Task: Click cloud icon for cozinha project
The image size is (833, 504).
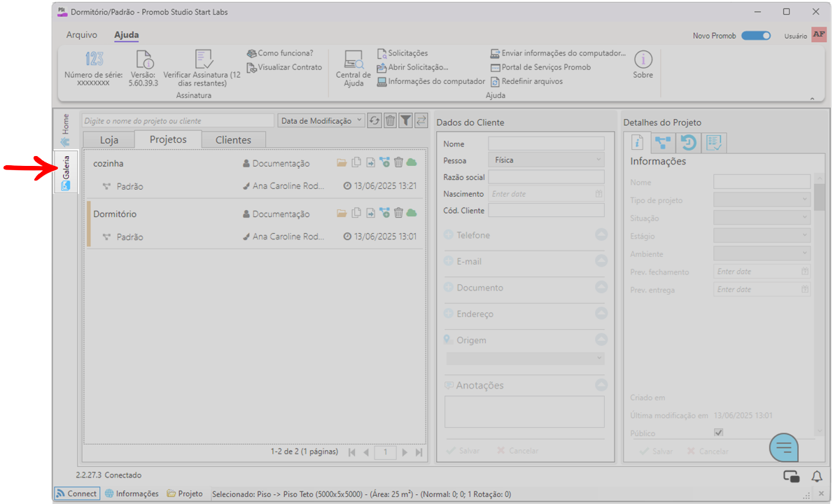Action: [x=412, y=162]
